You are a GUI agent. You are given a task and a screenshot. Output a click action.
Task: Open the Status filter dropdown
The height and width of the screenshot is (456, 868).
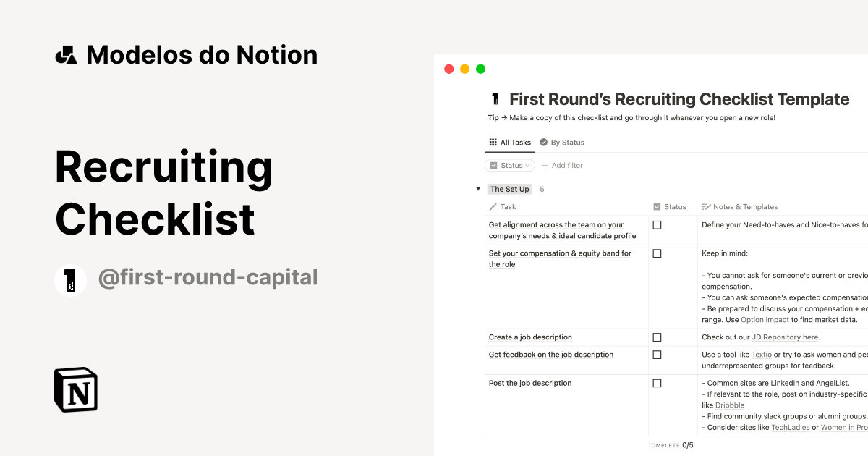(x=509, y=165)
